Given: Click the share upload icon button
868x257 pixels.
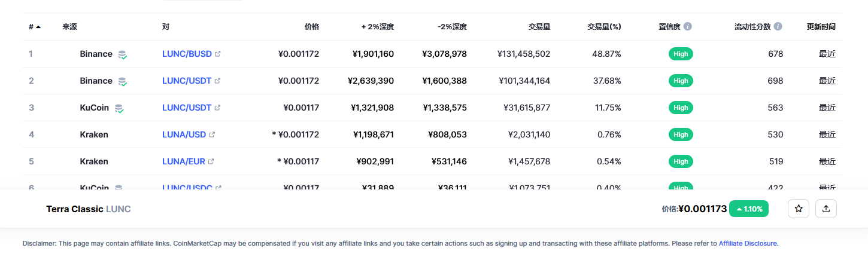Looking at the screenshot, I should [826, 209].
